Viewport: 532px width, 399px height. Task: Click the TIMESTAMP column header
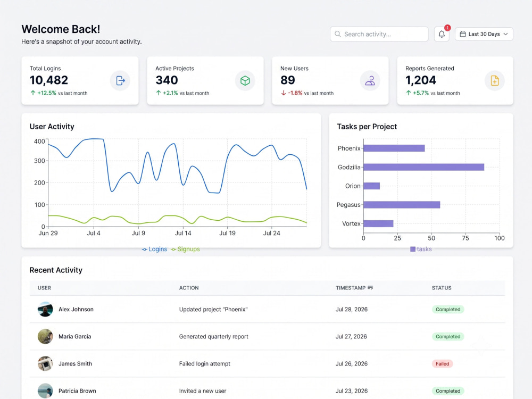351,288
